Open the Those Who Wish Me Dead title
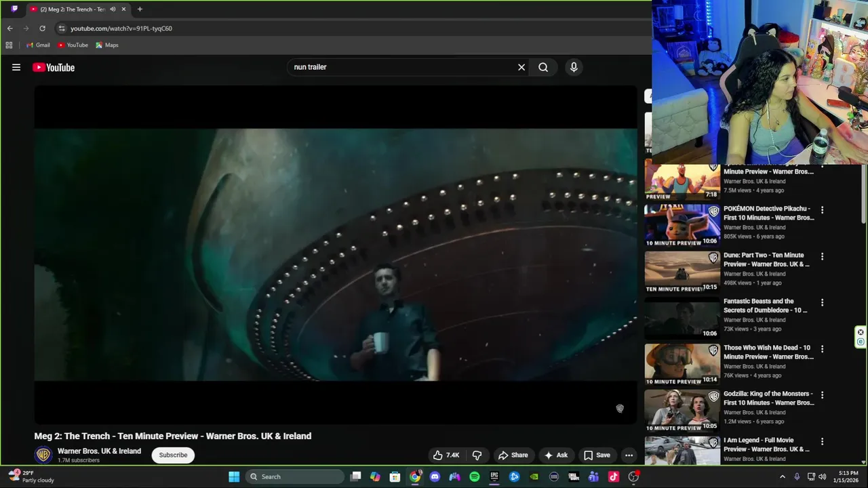Image resolution: width=868 pixels, height=488 pixels. coord(768,352)
